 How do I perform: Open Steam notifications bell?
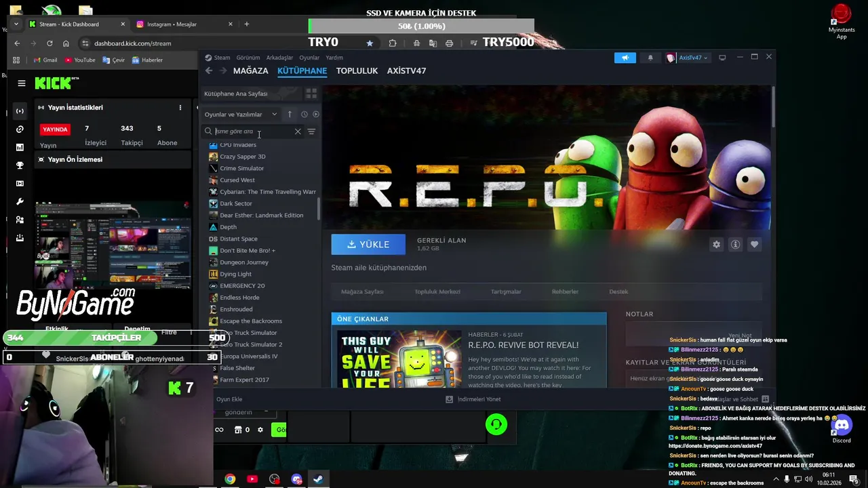pyautogui.click(x=650, y=58)
